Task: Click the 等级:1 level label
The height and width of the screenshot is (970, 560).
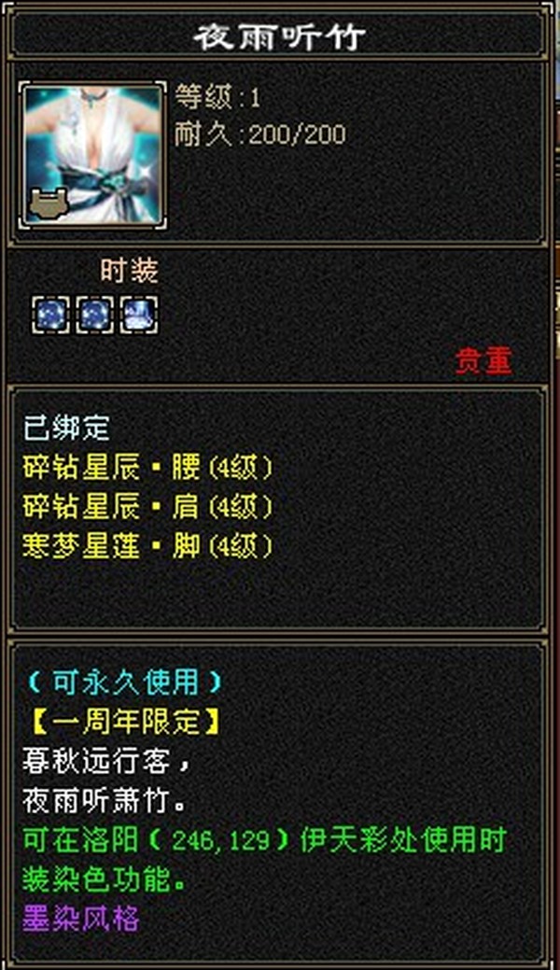Action: tap(217, 96)
